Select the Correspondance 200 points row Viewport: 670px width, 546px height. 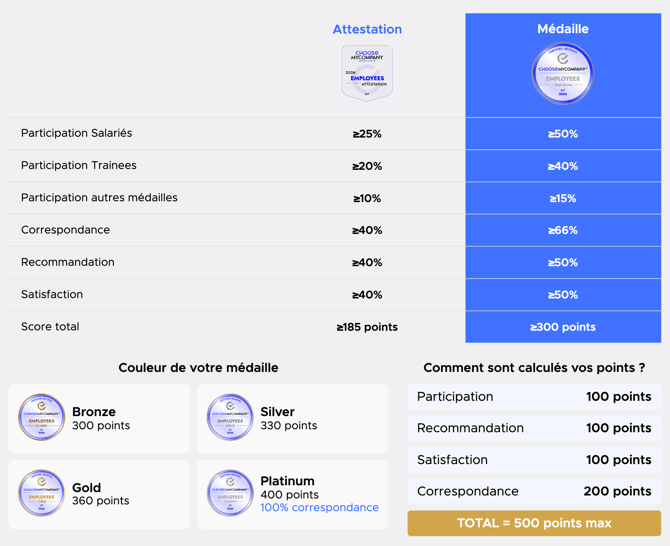[534, 491]
